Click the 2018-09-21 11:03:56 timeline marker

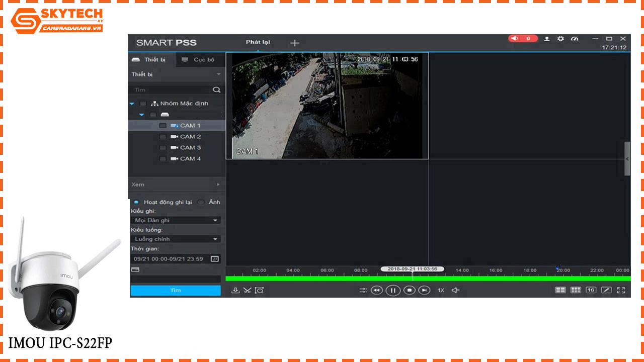(x=413, y=268)
